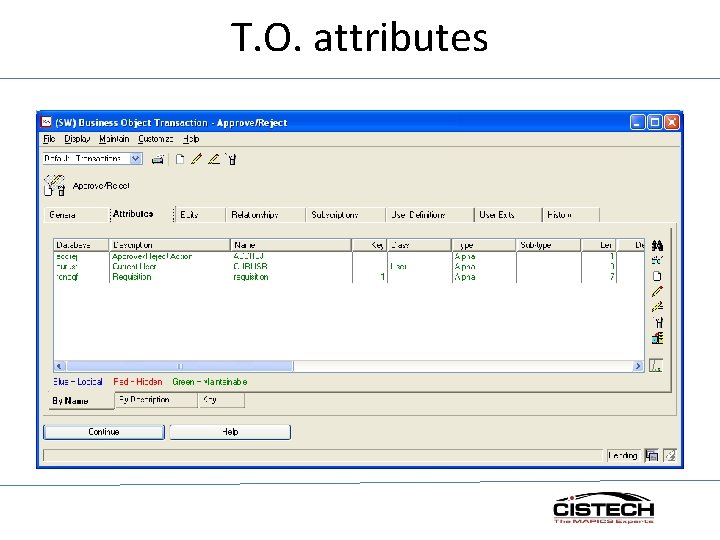Click the side panel new page icon
The image size is (720, 540).
point(657,276)
